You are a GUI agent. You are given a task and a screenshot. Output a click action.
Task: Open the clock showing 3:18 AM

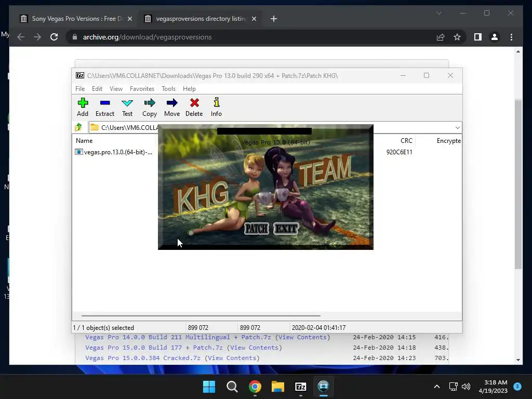(x=493, y=387)
